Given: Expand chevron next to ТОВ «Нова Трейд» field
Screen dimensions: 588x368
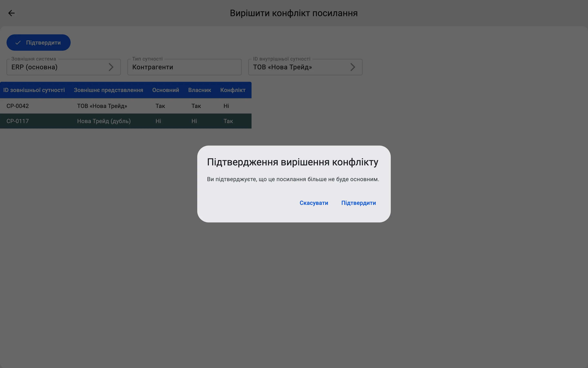Looking at the screenshot, I should point(353,67).
